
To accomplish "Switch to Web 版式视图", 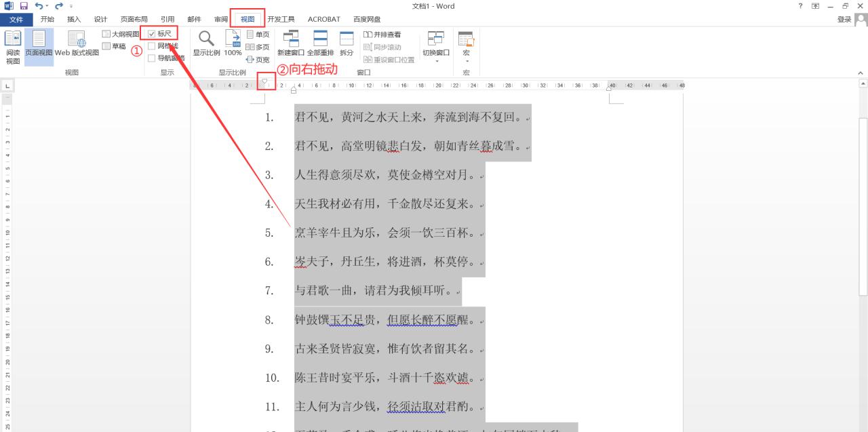I will (77, 44).
